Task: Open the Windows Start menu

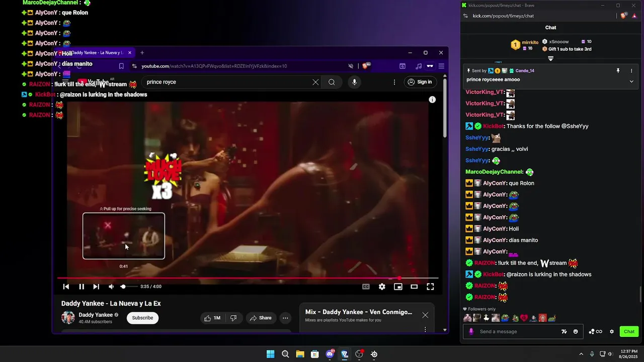Action: 270,354
